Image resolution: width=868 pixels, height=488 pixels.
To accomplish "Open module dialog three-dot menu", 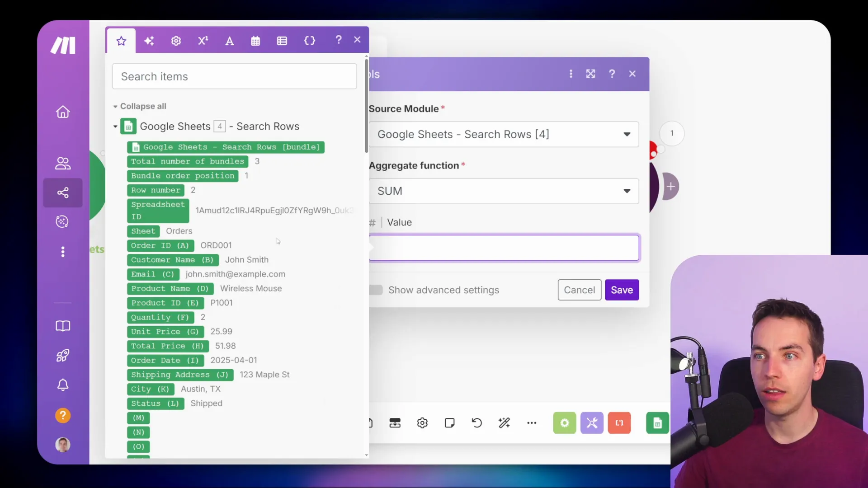I will tap(571, 74).
